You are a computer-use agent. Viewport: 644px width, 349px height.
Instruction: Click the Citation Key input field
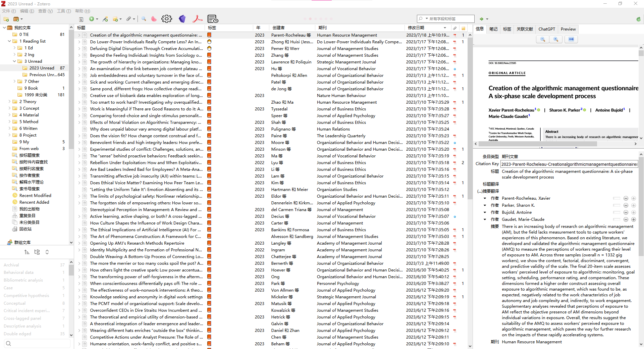(569, 164)
